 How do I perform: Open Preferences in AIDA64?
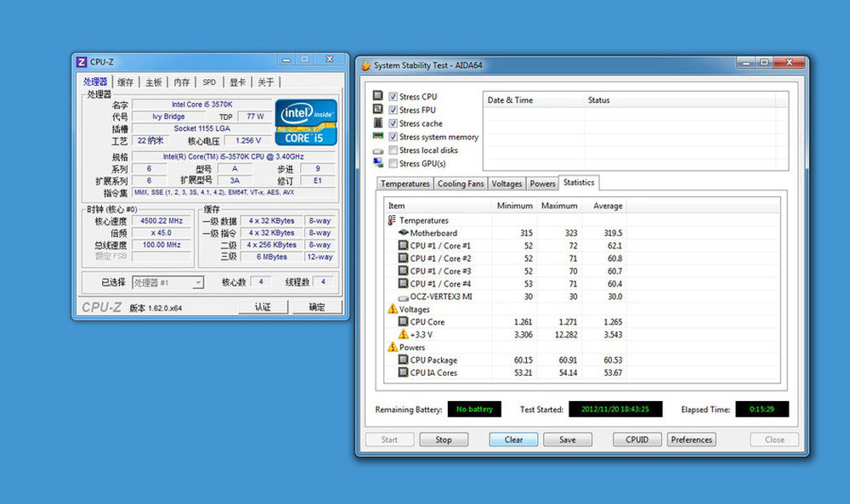tap(692, 439)
